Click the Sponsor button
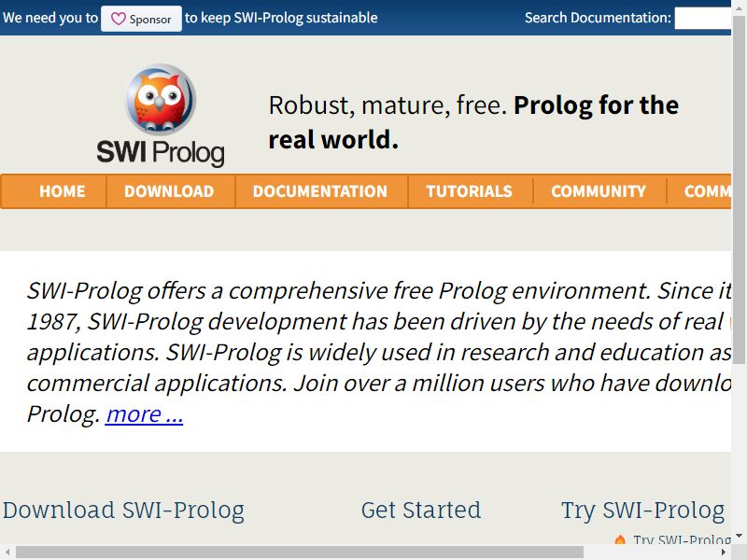This screenshot has width=747, height=560. coord(142,19)
